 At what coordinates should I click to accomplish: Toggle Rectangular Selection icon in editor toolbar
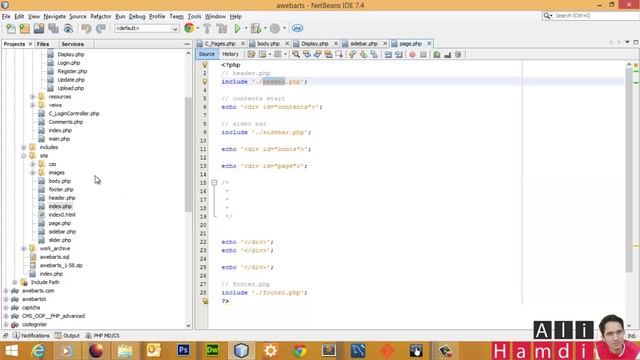339,54
